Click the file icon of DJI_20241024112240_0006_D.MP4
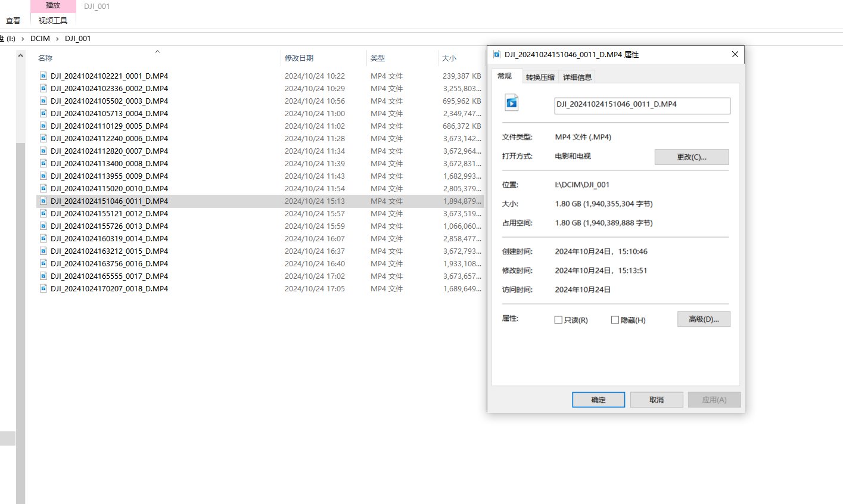Viewport: 843px width, 504px height. click(43, 138)
